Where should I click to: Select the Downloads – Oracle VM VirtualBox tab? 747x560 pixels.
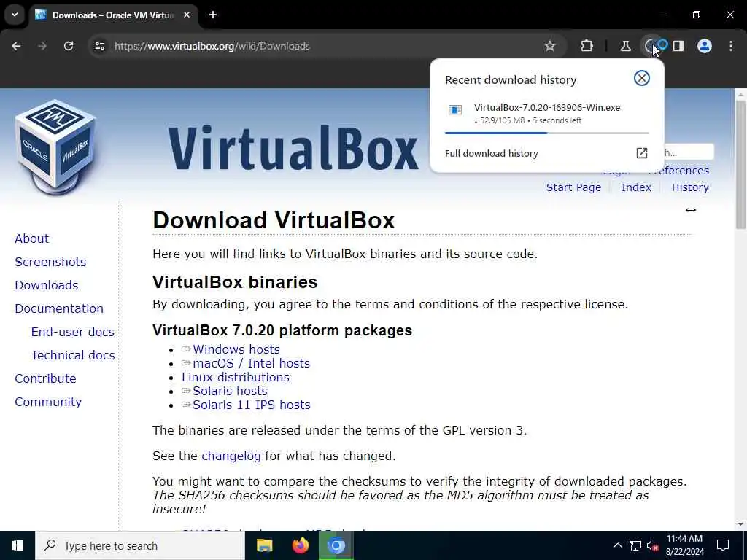tap(113, 15)
